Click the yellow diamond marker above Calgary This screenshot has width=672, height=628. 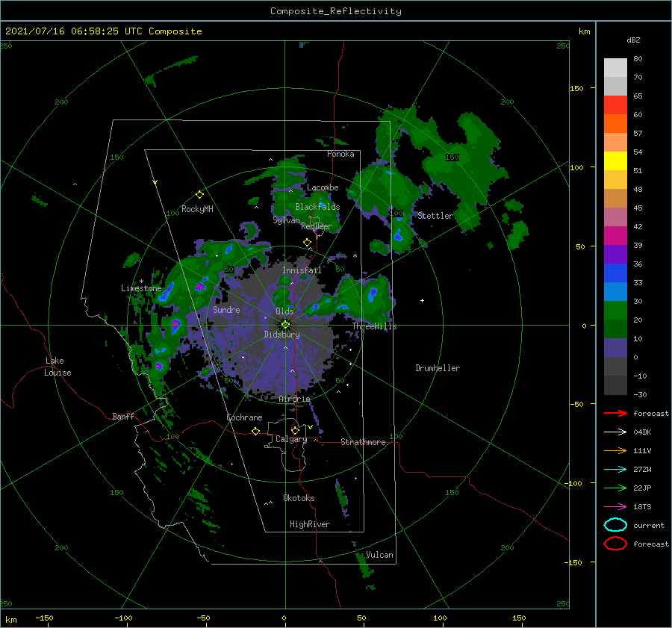pyautogui.click(x=295, y=430)
